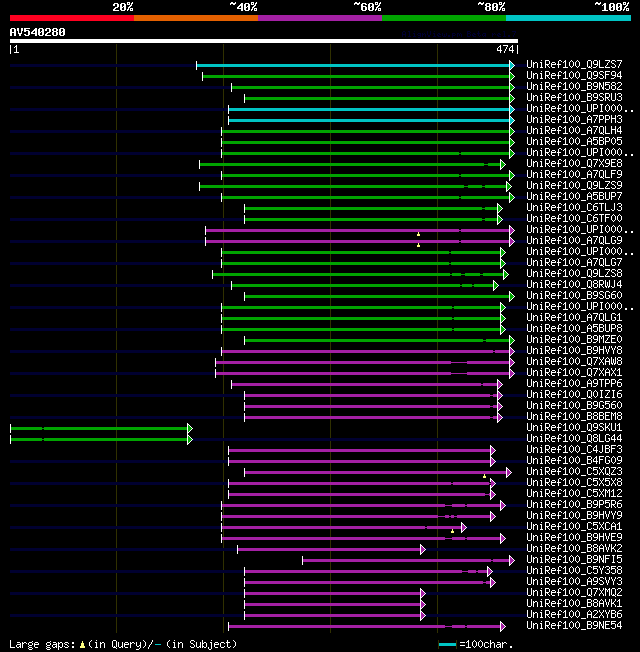Image resolution: width=640 pixels, height=652 pixels.
Task: Select the UniRef100_Q9SKU1 label
Action: 574,428
